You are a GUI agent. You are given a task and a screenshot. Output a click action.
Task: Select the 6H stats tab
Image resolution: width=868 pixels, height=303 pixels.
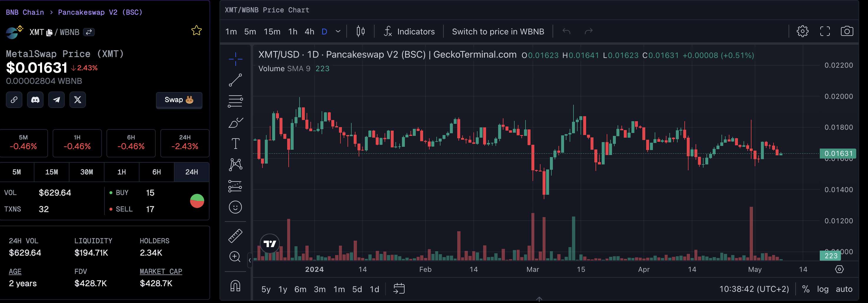tap(156, 172)
